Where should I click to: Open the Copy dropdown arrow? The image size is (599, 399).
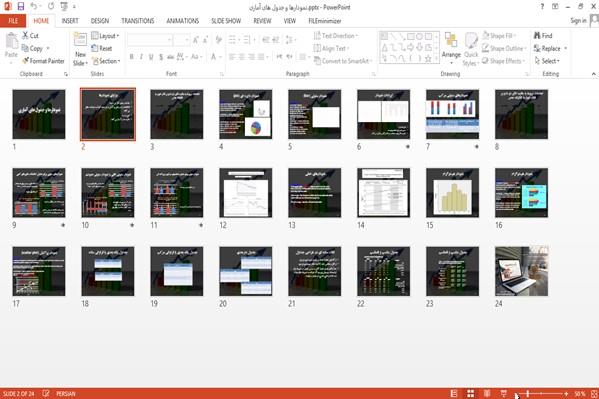click(48, 49)
